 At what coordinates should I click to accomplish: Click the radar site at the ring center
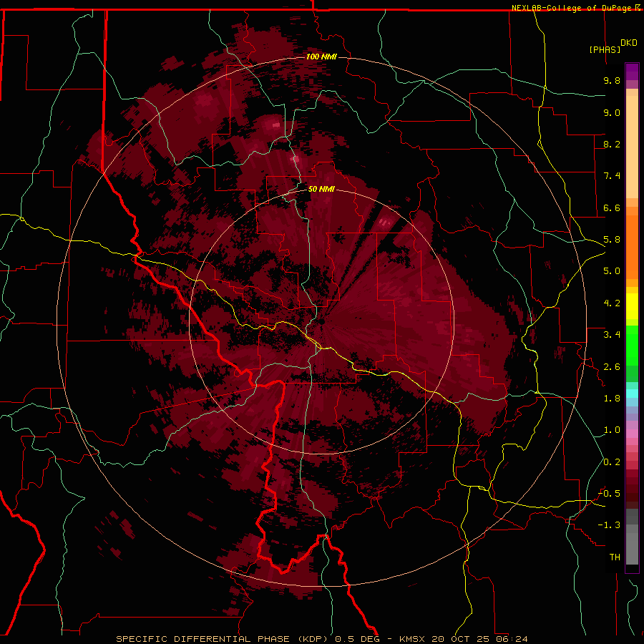pyautogui.click(x=321, y=322)
